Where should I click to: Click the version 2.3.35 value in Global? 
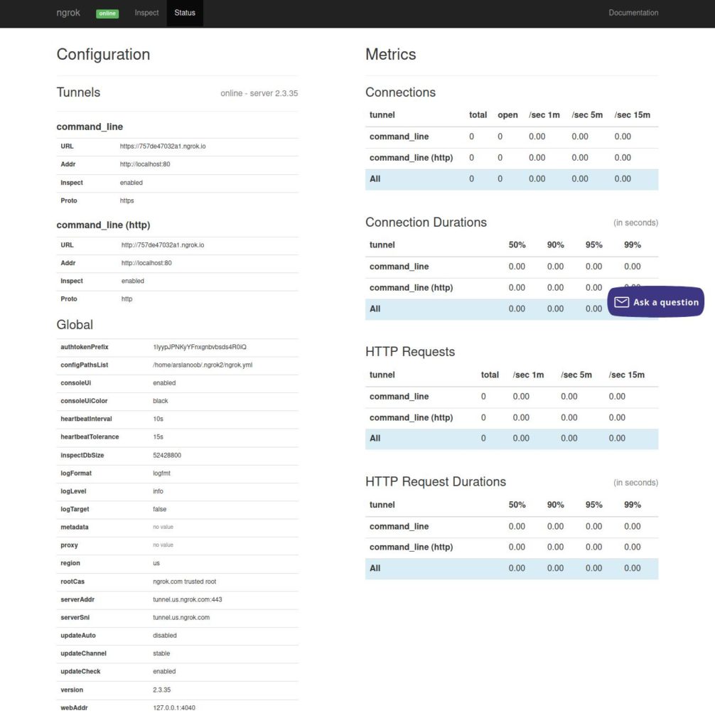coord(162,690)
